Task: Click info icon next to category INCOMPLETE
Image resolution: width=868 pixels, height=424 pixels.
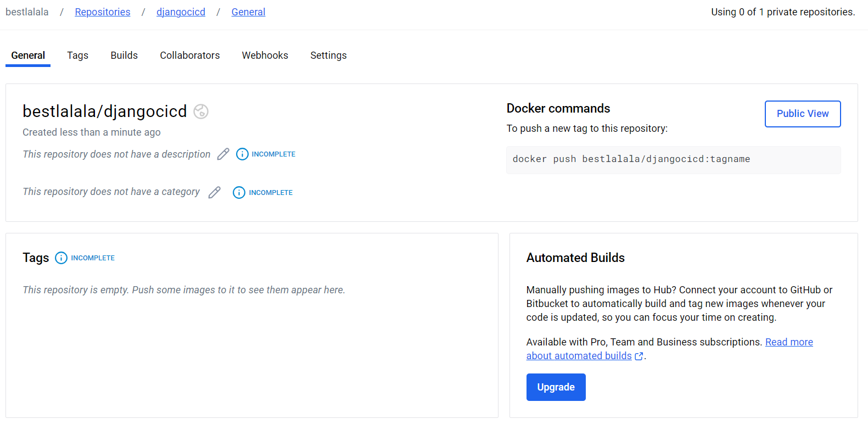Action: click(x=239, y=193)
